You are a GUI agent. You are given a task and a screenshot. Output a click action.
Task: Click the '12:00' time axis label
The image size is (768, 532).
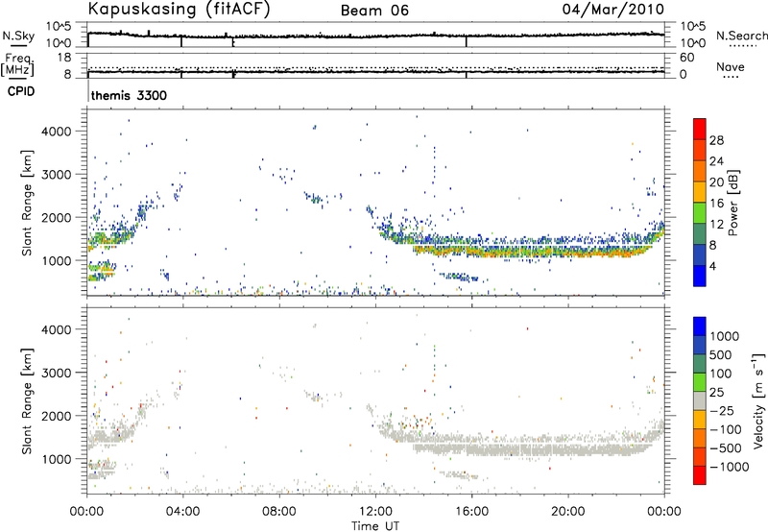click(x=375, y=512)
